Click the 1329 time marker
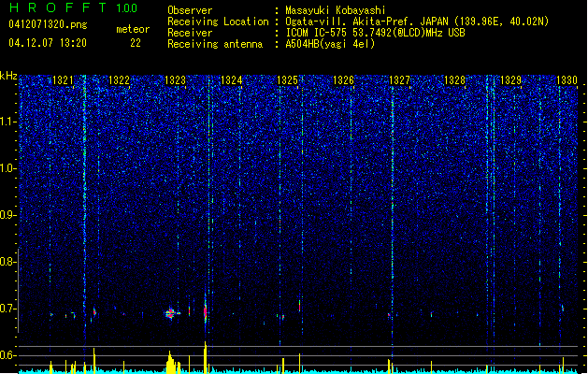588x374 pixels. [510, 79]
